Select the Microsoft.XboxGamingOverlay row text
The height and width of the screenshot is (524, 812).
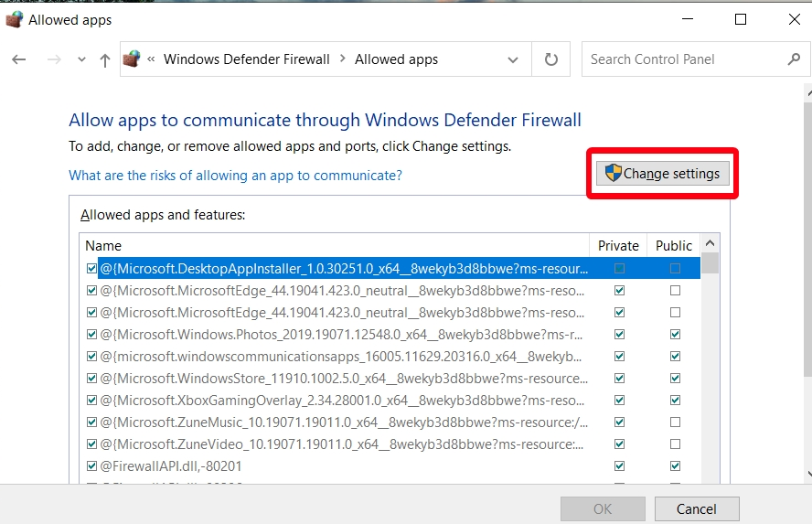coord(342,401)
